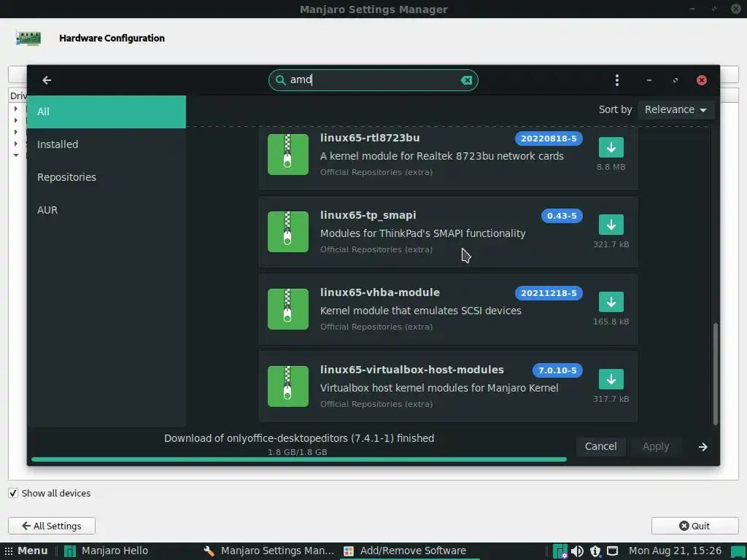Expand the second driver tree arrow
Image resolution: width=747 pixels, height=560 pixels.
point(16,120)
